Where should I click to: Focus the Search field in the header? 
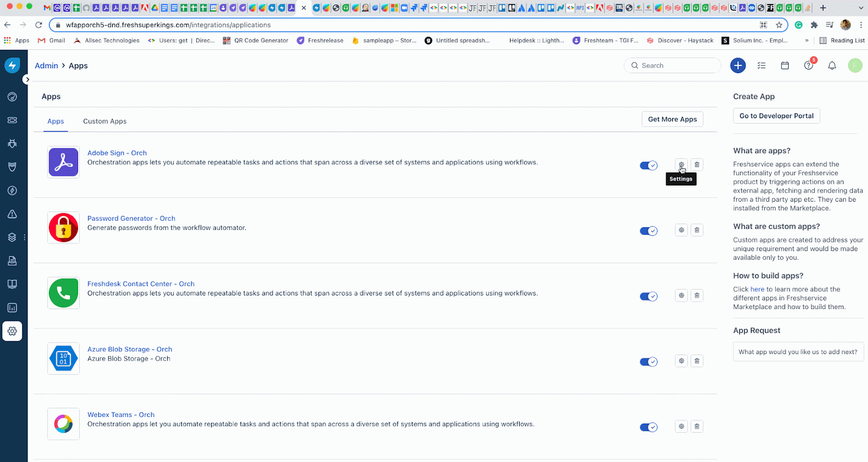click(673, 66)
